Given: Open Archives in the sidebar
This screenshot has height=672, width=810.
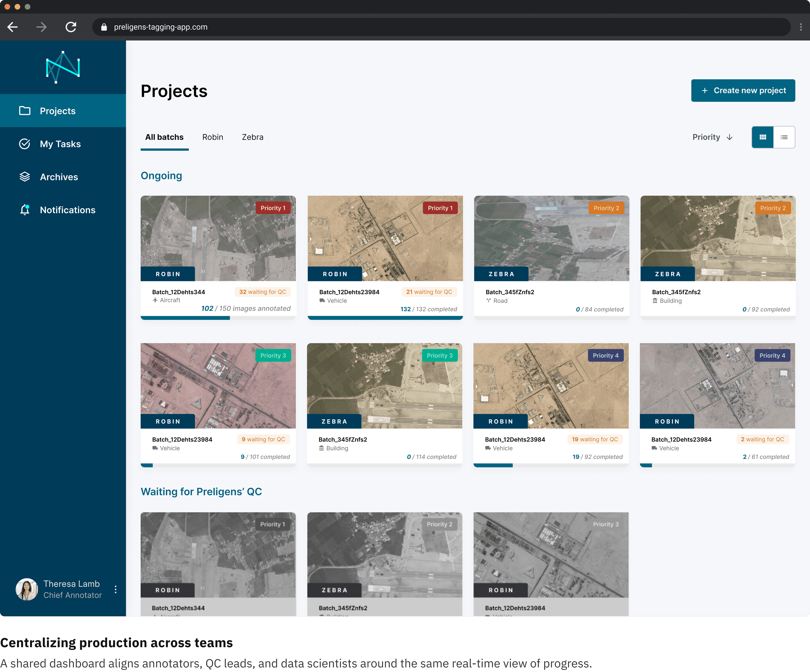Looking at the screenshot, I should tap(59, 177).
